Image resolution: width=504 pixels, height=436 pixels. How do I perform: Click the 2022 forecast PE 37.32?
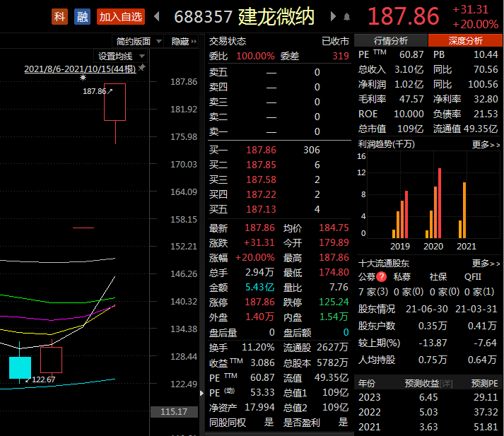[486, 412]
